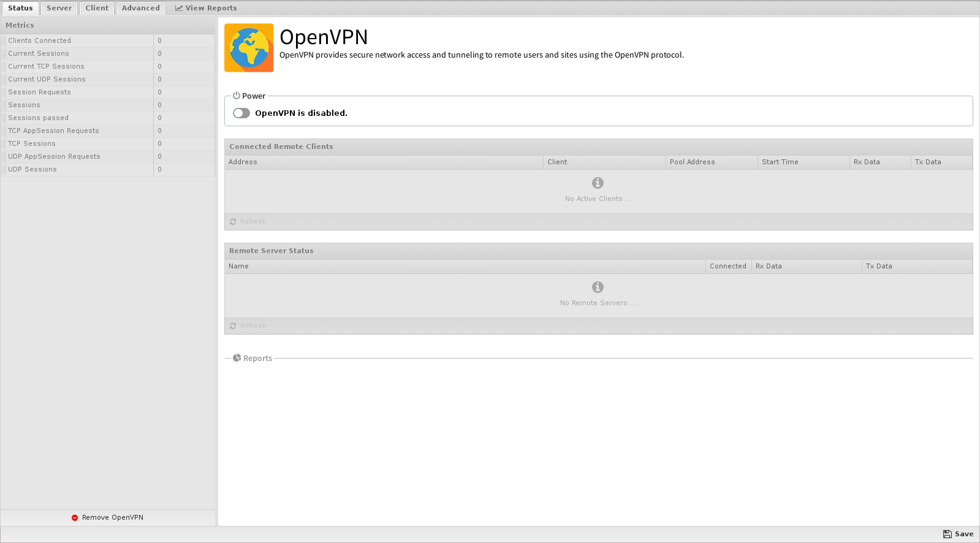980x543 pixels.
Task: Click the Start Time column header
Action: 780,162
